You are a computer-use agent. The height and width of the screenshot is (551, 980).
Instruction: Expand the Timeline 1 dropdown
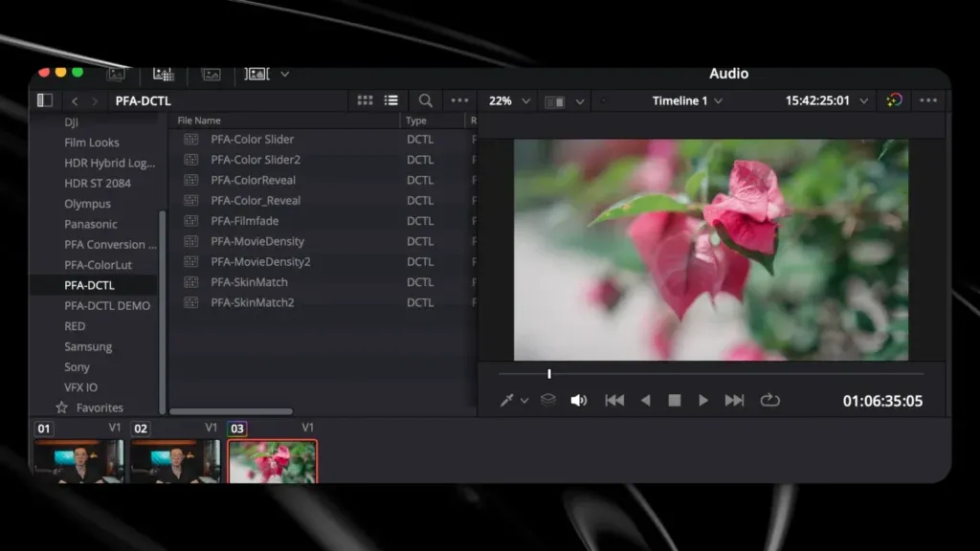718,101
